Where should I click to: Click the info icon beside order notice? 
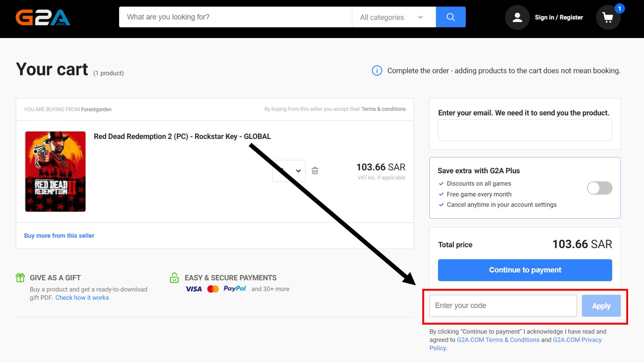pos(377,70)
